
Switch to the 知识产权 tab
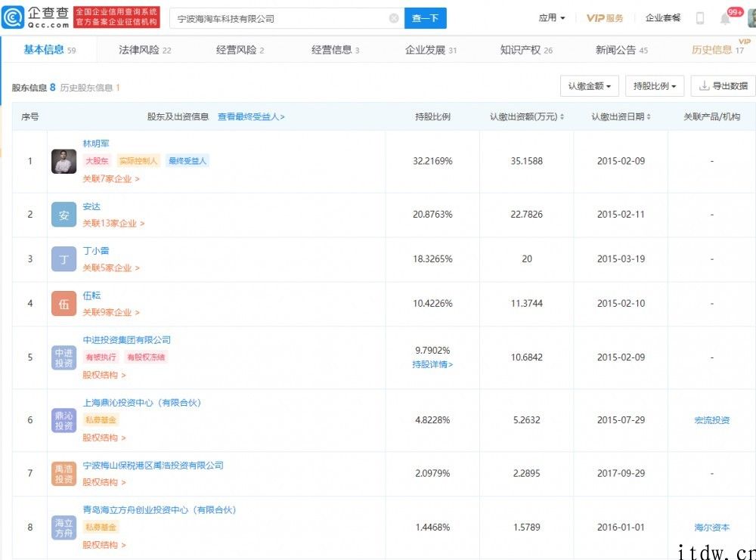click(x=526, y=50)
